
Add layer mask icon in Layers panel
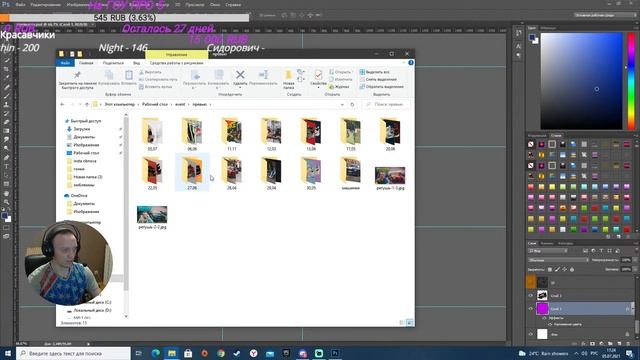click(593, 344)
